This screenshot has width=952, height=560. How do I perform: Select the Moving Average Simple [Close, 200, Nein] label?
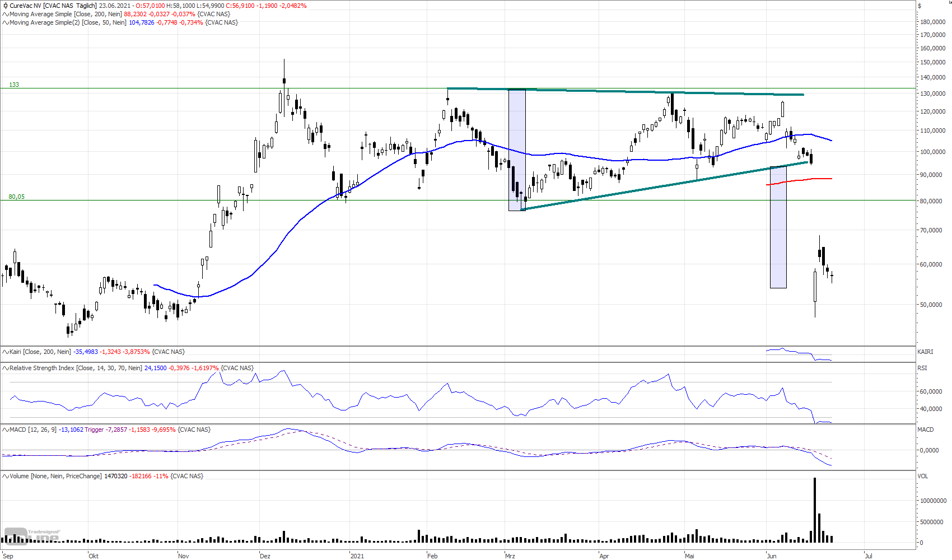click(66, 14)
